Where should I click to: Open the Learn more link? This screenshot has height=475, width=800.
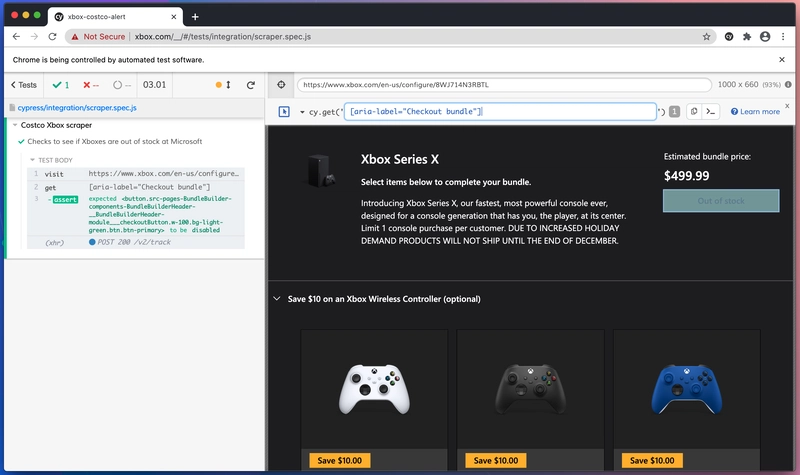pyautogui.click(x=755, y=111)
